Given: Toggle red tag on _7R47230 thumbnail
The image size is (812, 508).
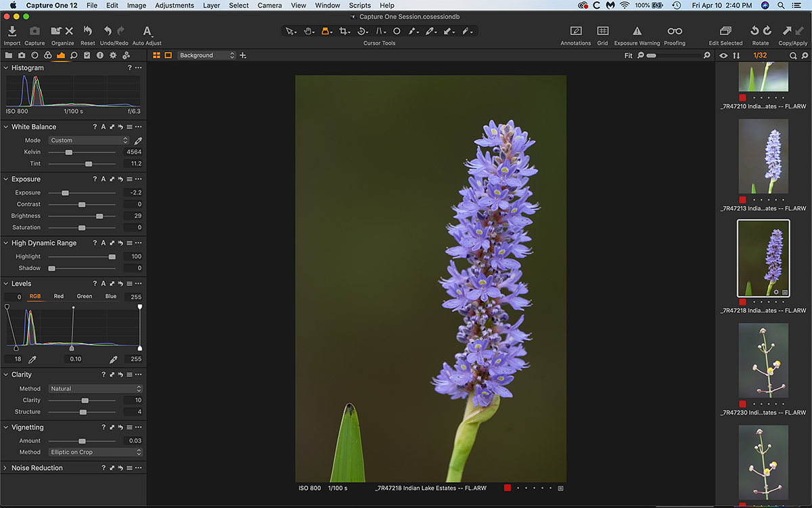Looking at the screenshot, I should [742, 404].
